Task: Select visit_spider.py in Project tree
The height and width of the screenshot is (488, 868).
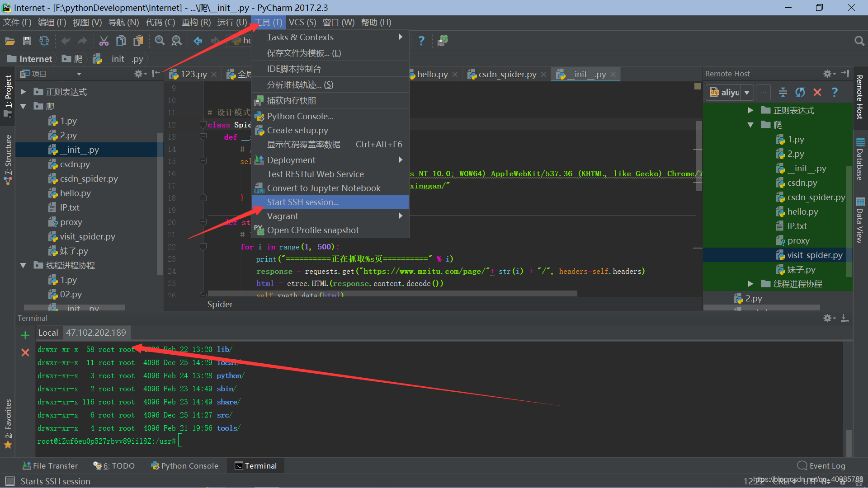Action: click(88, 236)
